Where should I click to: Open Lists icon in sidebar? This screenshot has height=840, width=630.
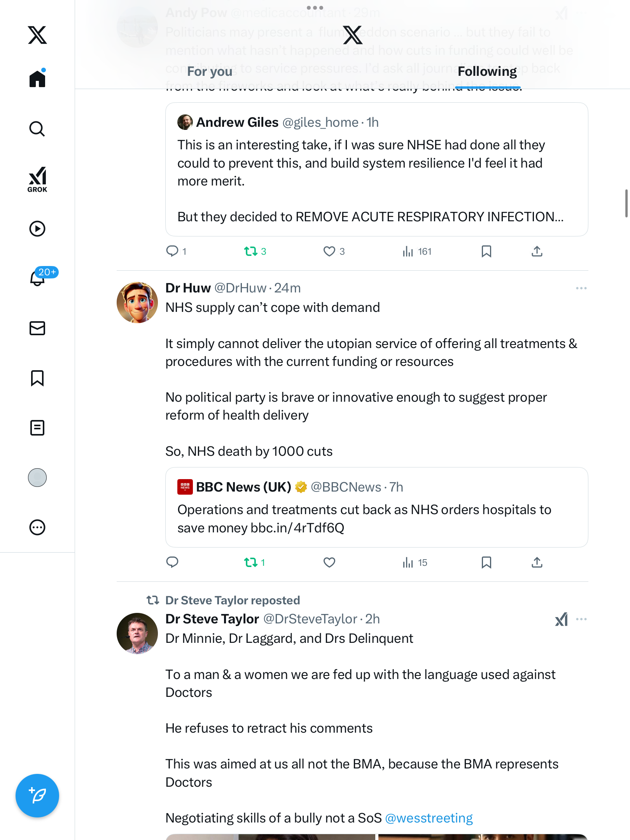click(x=37, y=428)
